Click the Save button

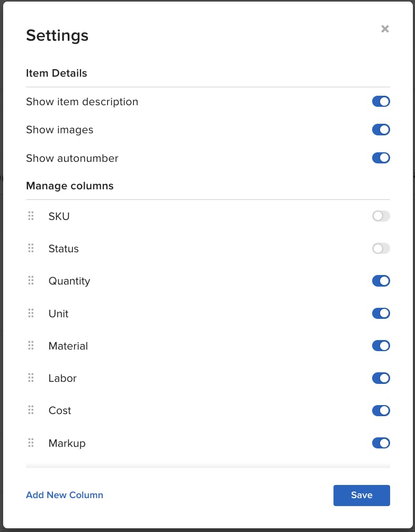point(362,496)
